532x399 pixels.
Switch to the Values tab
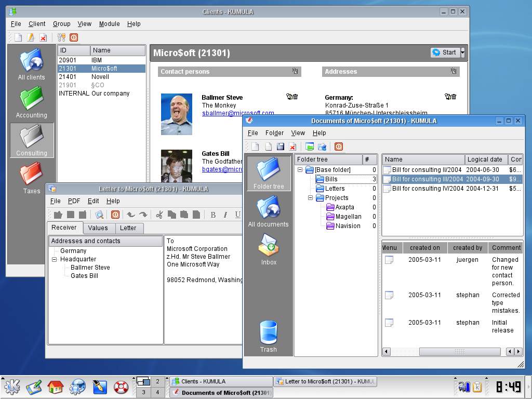98,228
